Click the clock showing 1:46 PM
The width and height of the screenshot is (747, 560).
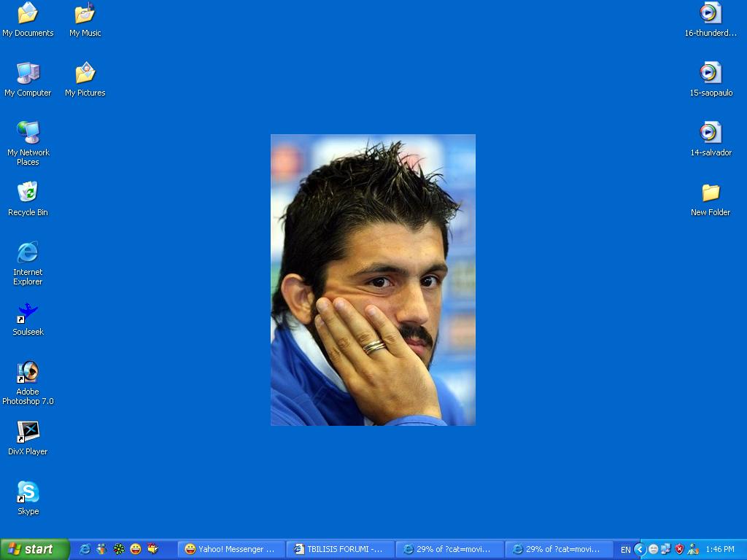[719, 550]
